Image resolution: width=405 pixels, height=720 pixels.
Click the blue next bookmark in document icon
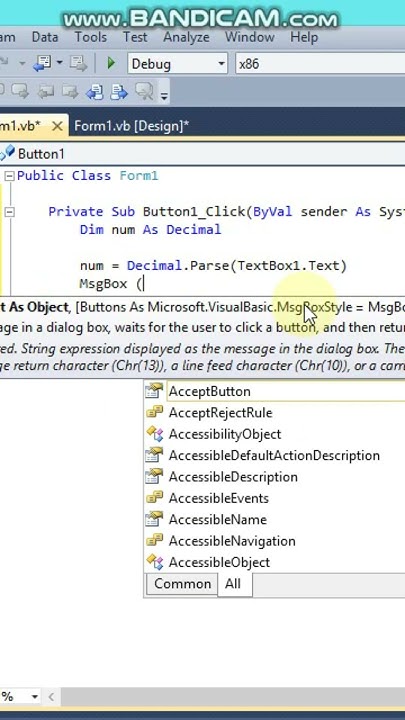point(118,92)
